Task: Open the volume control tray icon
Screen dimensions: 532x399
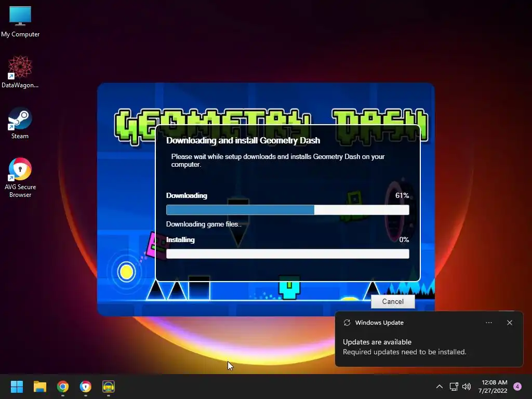Action: 467,387
